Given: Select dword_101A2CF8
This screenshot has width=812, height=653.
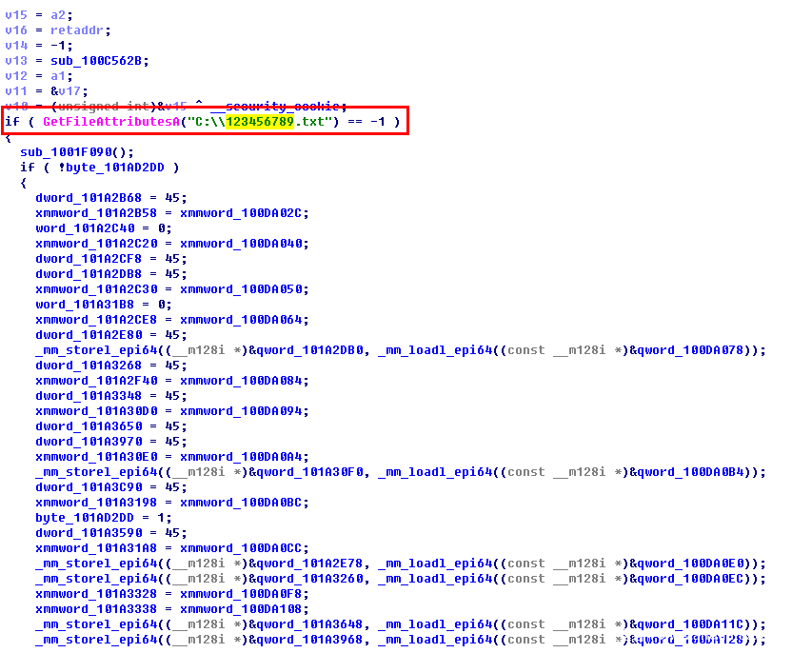Looking at the screenshot, I should [x=89, y=259].
